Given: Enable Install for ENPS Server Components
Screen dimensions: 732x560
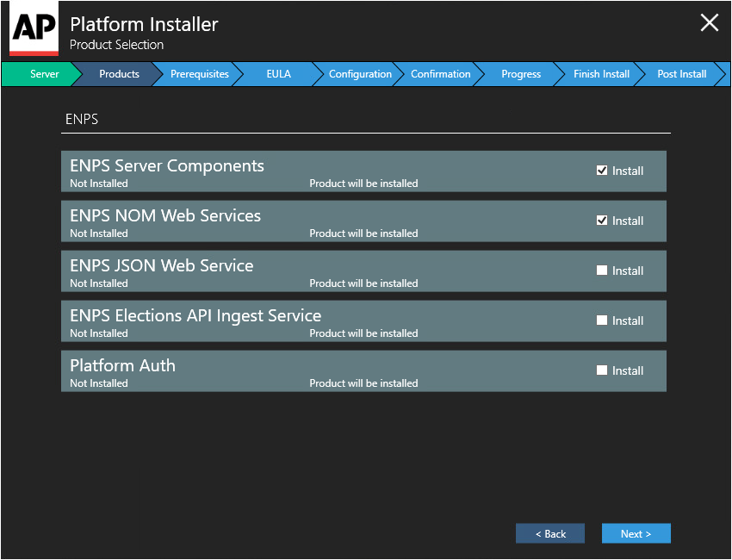Looking at the screenshot, I should click(602, 171).
